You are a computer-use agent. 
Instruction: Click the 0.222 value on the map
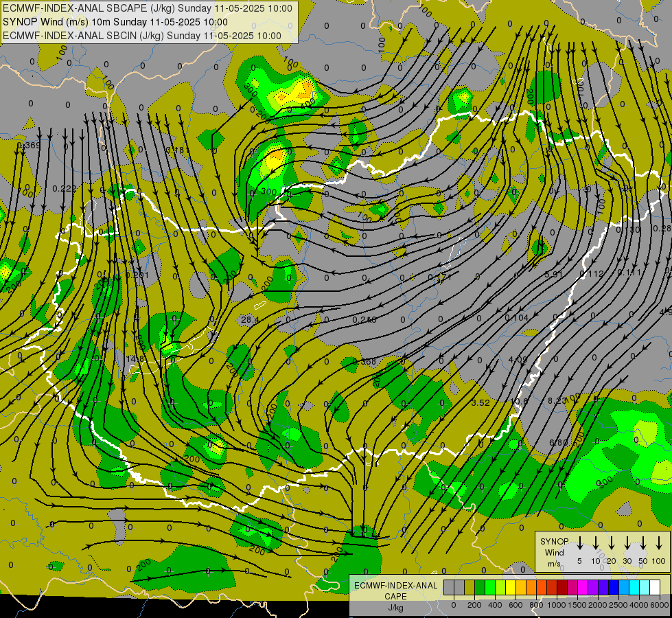tap(65, 188)
